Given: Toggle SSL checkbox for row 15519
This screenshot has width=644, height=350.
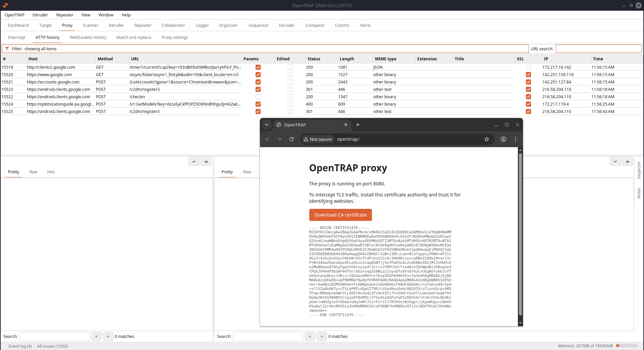Looking at the screenshot, I should (x=528, y=67).
